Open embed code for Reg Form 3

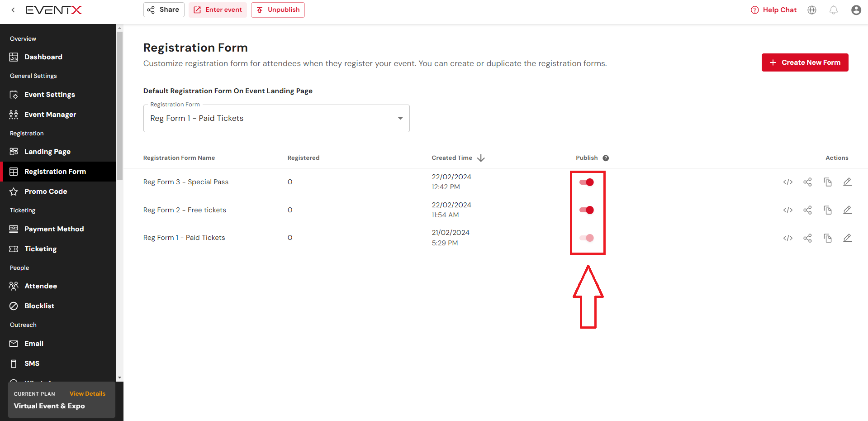788,182
